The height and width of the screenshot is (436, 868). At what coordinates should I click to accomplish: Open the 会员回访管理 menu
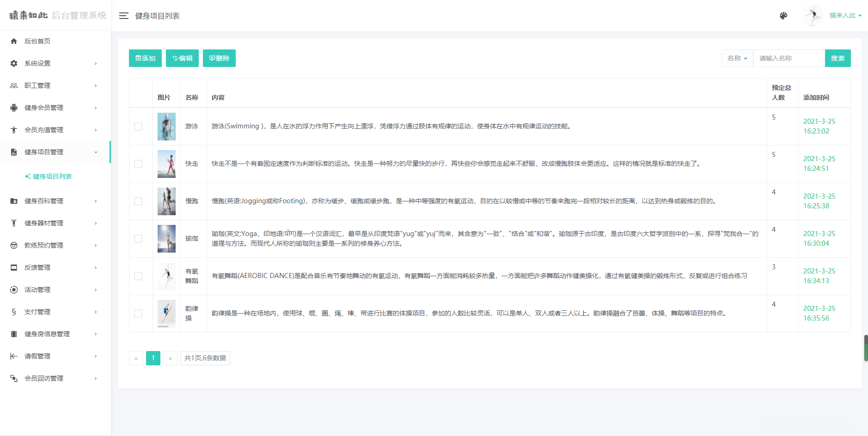tap(55, 378)
